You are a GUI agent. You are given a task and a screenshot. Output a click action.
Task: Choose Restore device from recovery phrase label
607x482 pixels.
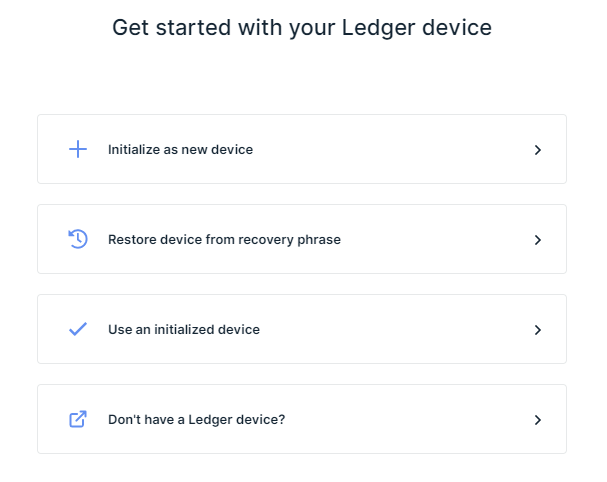225,240
